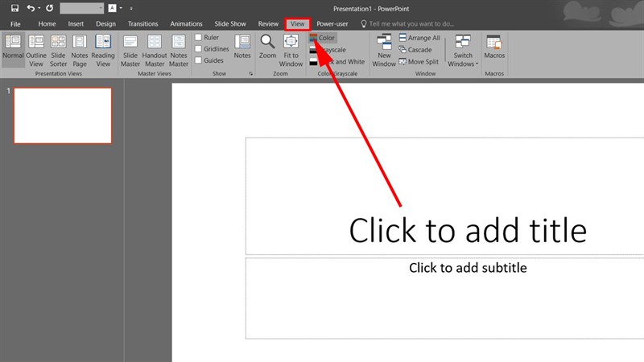
Task: Click the 'Click to add title' placeholder
Action: coord(445,196)
